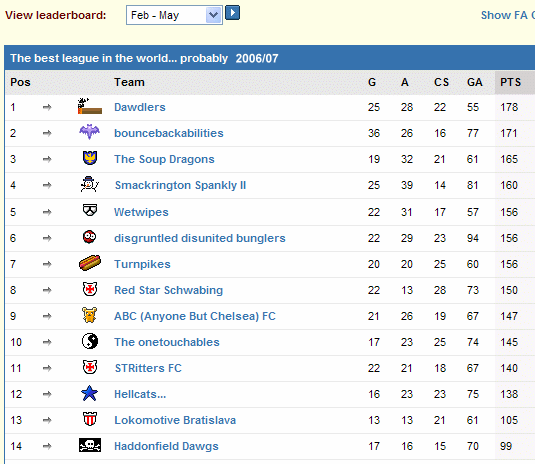Click the skull and crossbones Haddonfield Dawgs icon
Image resolution: width=535 pixels, height=464 pixels.
pyautogui.click(x=90, y=445)
